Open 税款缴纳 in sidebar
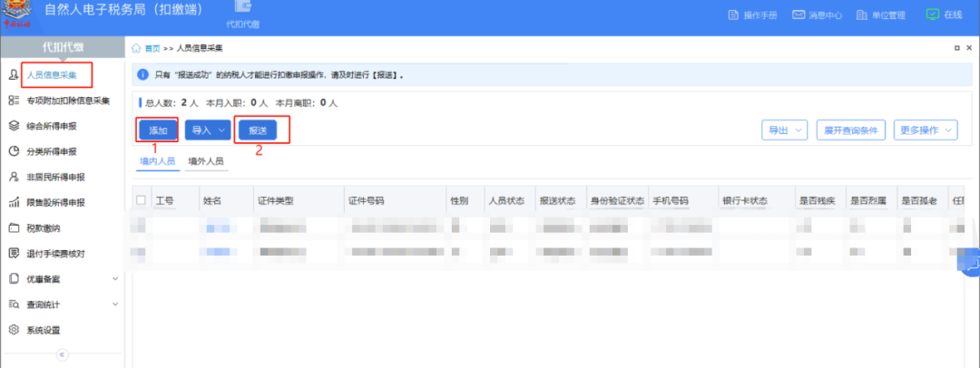Screen dimensions: 980x368 pos(44,228)
